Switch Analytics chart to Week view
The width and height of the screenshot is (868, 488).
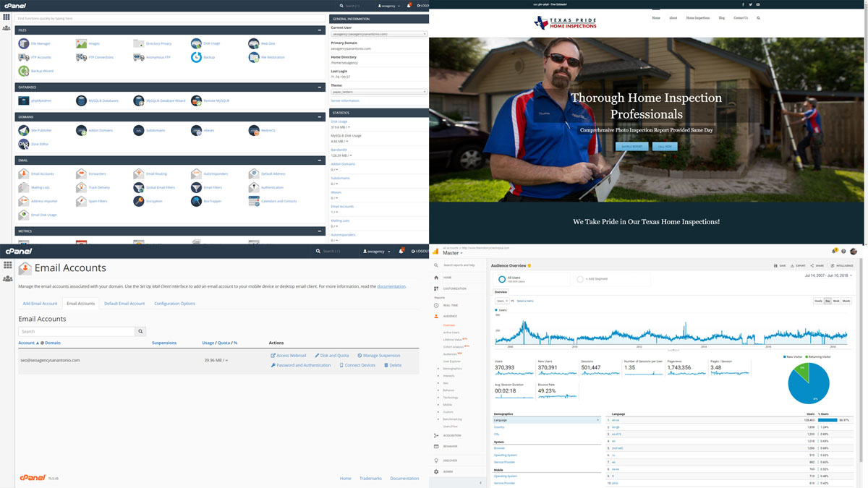pos(836,301)
